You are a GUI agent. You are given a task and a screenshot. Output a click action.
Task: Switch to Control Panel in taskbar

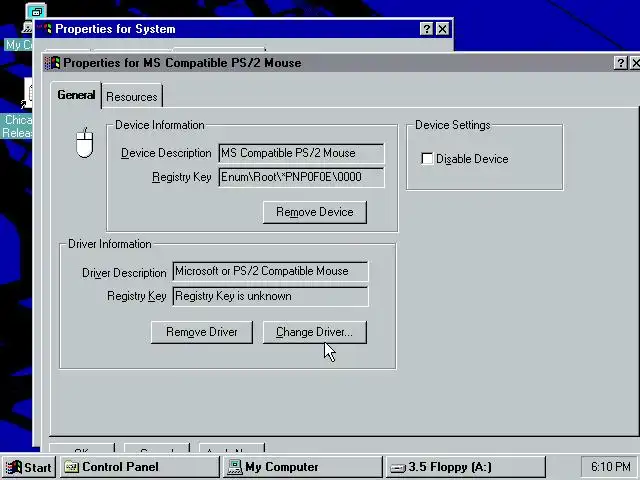[x=140, y=467]
